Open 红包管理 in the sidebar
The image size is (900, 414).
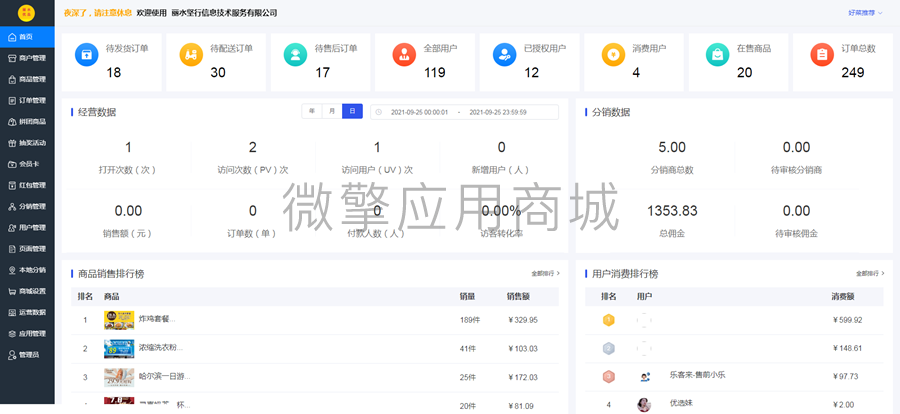27,185
